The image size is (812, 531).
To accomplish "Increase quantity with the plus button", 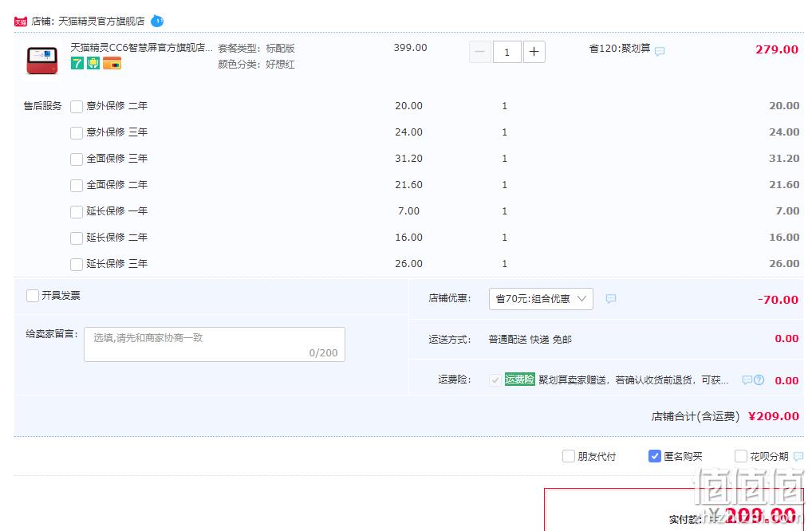I will tap(534, 52).
